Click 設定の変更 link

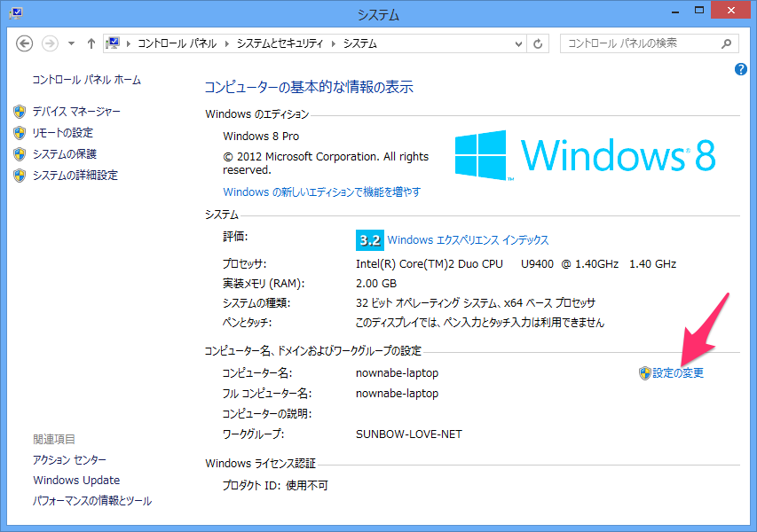click(678, 372)
